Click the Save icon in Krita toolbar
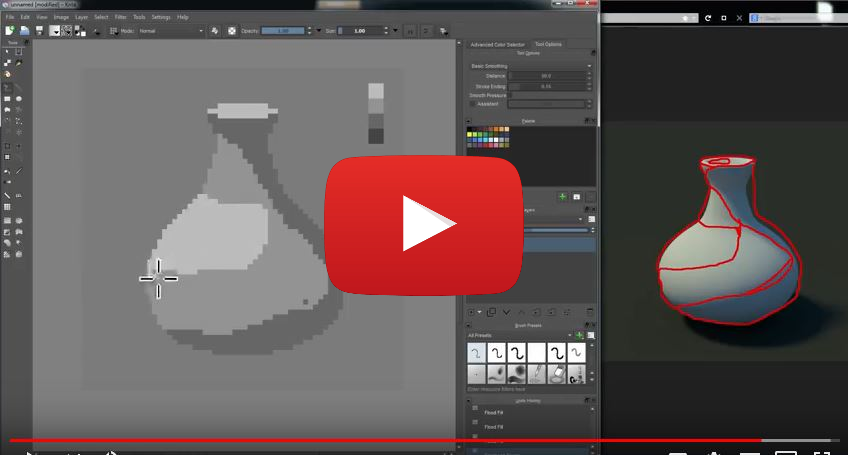This screenshot has height=455, width=848. 39,31
